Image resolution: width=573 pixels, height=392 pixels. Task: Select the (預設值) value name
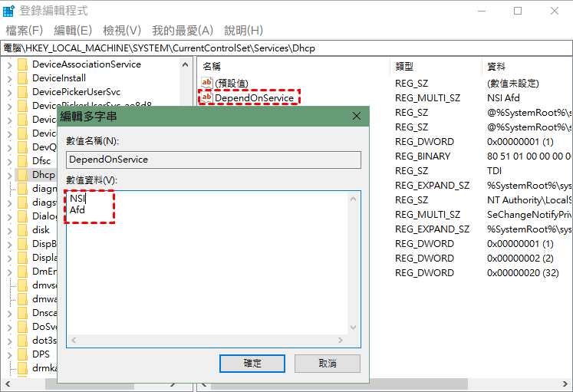[x=232, y=84]
